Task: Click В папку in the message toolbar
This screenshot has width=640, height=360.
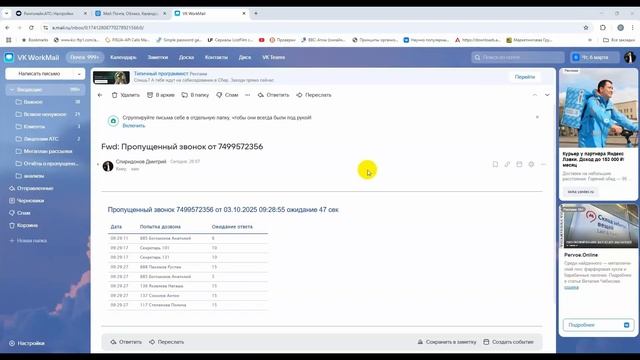Action: point(195,95)
